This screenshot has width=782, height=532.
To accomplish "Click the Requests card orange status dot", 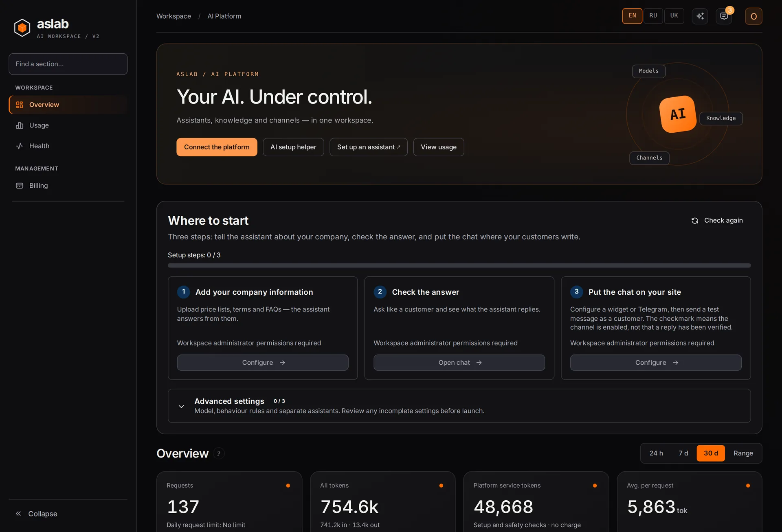I will tap(288, 486).
